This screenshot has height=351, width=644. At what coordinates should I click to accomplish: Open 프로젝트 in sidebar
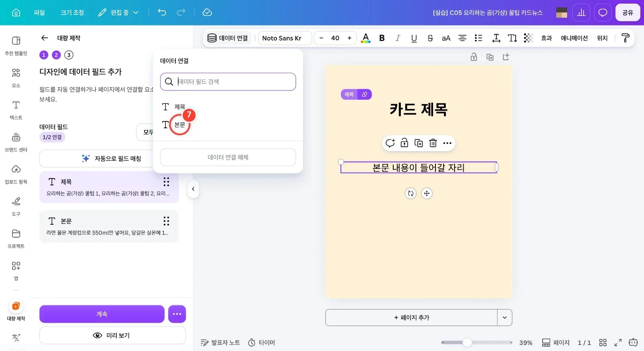(x=16, y=238)
